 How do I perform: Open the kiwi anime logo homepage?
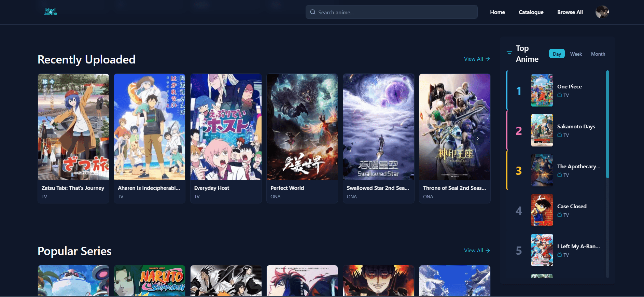(x=51, y=12)
